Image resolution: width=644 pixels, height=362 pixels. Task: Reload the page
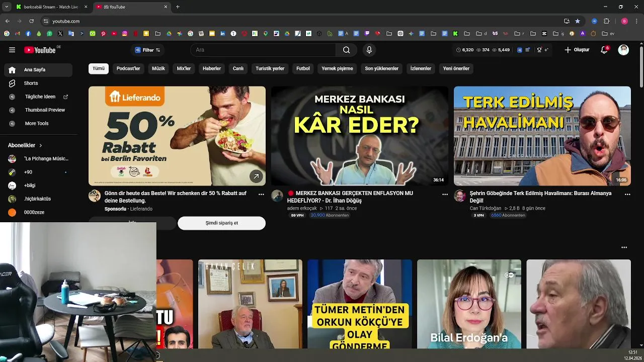[x=31, y=21]
